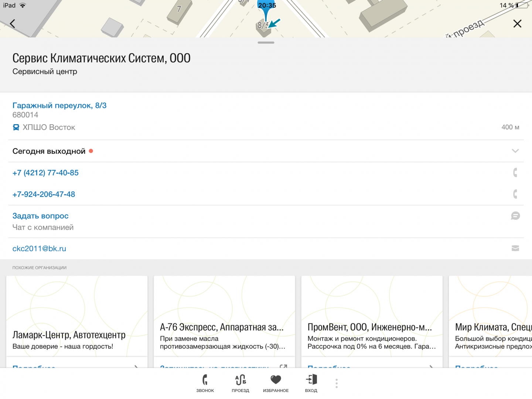Add organization to Избранное favorites
Image resolution: width=532 pixels, height=399 pixels.
[x=276, y=383]
